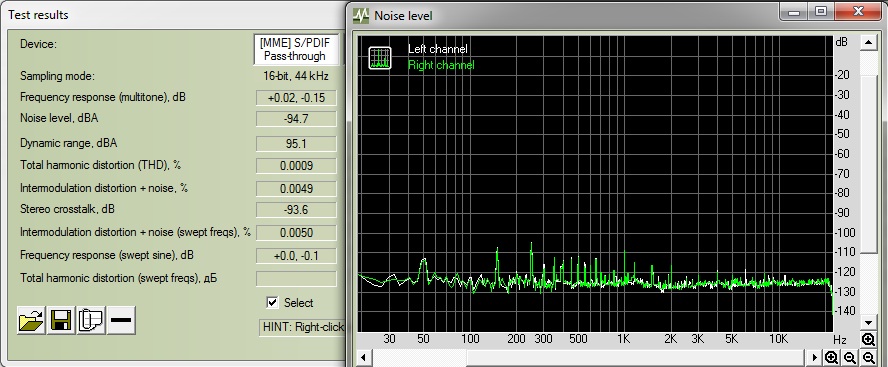Click the horizontal scrollbar left arrow

coord(363,357)
